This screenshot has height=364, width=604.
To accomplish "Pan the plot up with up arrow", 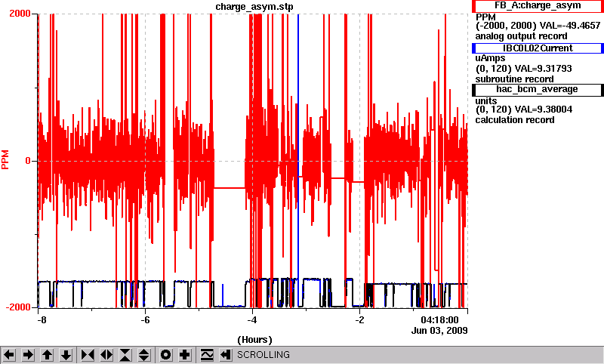I will [x=47, y=355].
